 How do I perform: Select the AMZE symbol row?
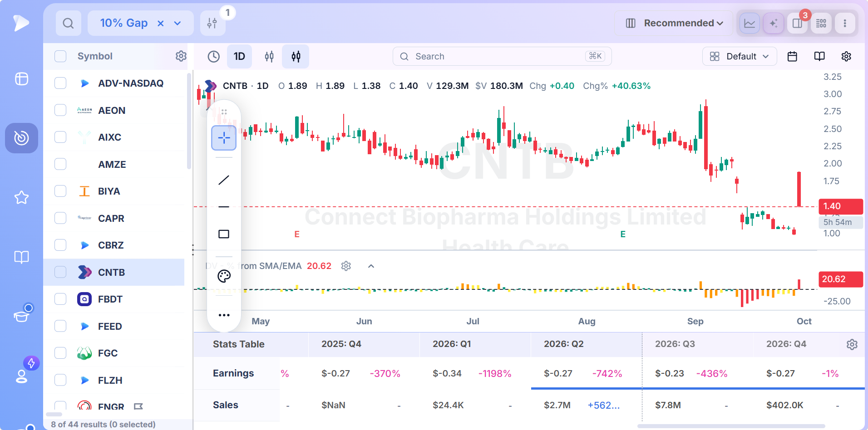(114, 164)
